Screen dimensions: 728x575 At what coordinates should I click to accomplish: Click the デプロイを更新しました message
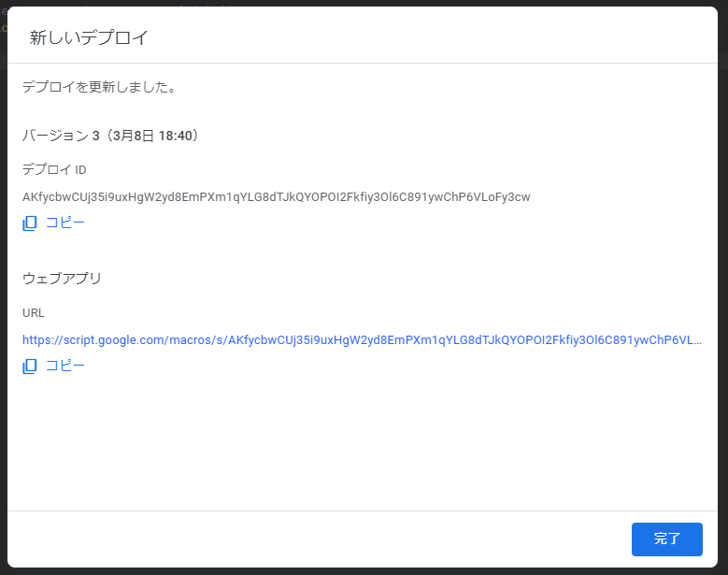pyautogui.click(x=99, y=87)
